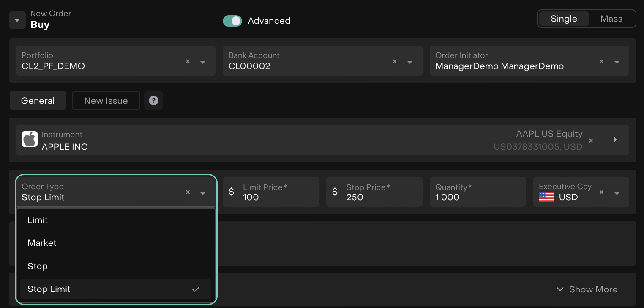This screenshot has width=644, height=308.
Task: Select Single order mode
Action: (564, 19)
